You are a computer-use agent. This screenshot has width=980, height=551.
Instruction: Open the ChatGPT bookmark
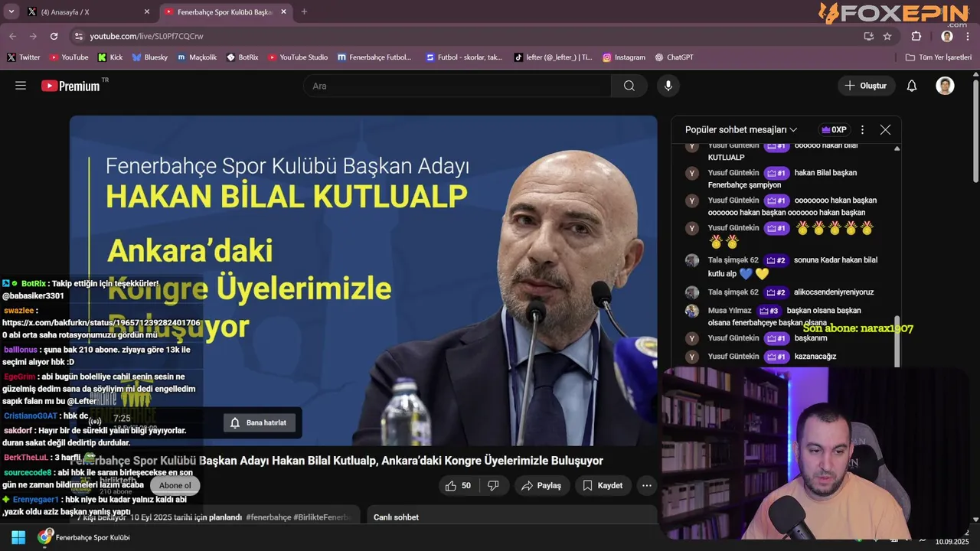pyautogui.click(x=674, y=57)
